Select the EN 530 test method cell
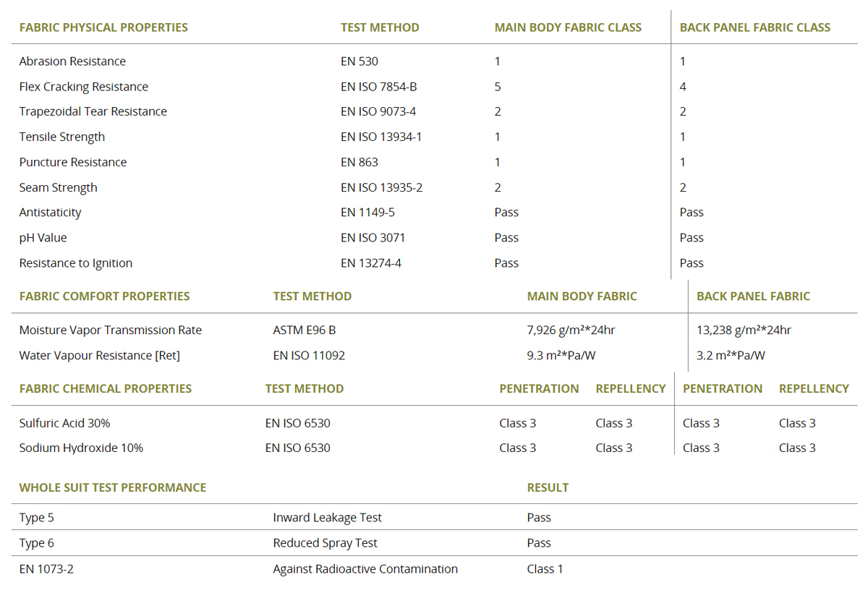The height and width of the screenshot is (593, 868). tap(359, 61)
